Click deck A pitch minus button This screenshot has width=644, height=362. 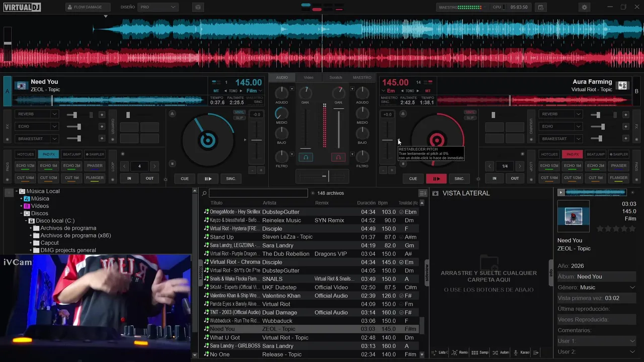253,170
